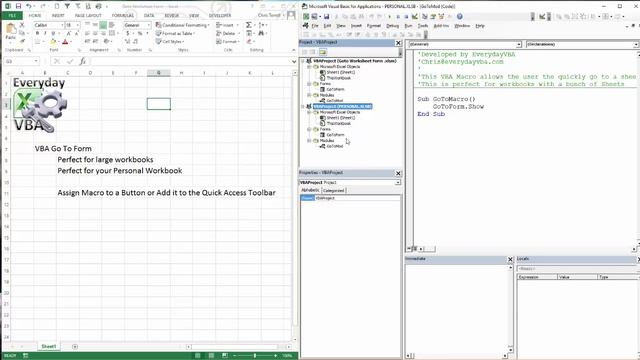Switch to the Alphabetic properties tab
Viewport: 640px width, 360px height.
tap(310, 190)
